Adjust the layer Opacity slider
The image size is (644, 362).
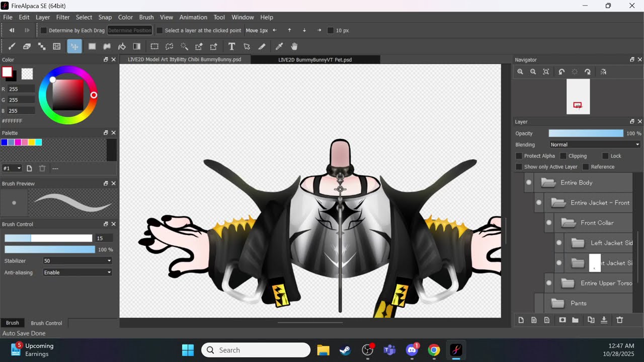click(x=586, y=133)
